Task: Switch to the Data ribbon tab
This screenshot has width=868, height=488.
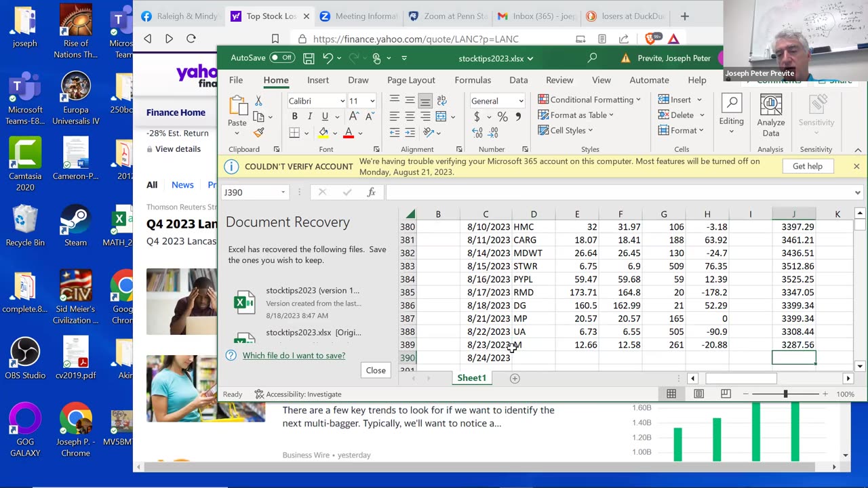Action: [x=518, y=80]
